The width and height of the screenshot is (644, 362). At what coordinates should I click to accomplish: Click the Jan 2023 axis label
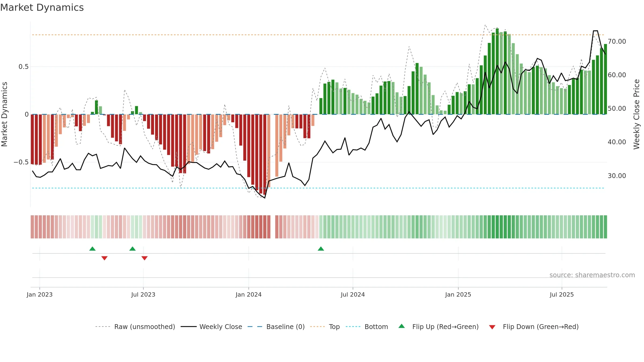point(40,294)
